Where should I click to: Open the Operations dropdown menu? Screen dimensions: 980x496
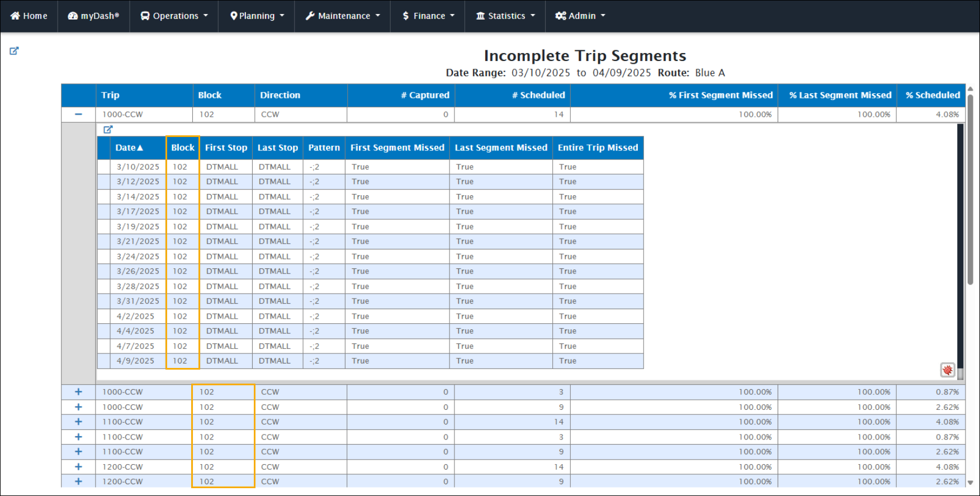point(174,16)
